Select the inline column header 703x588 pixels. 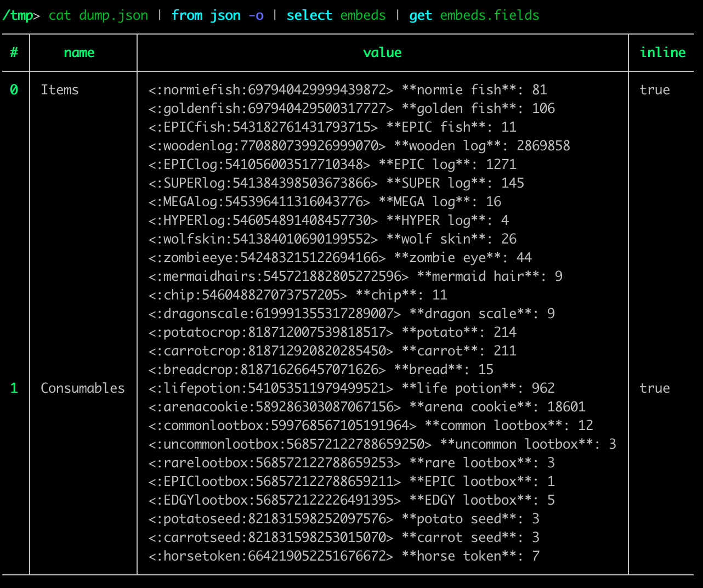pos(663,52)
